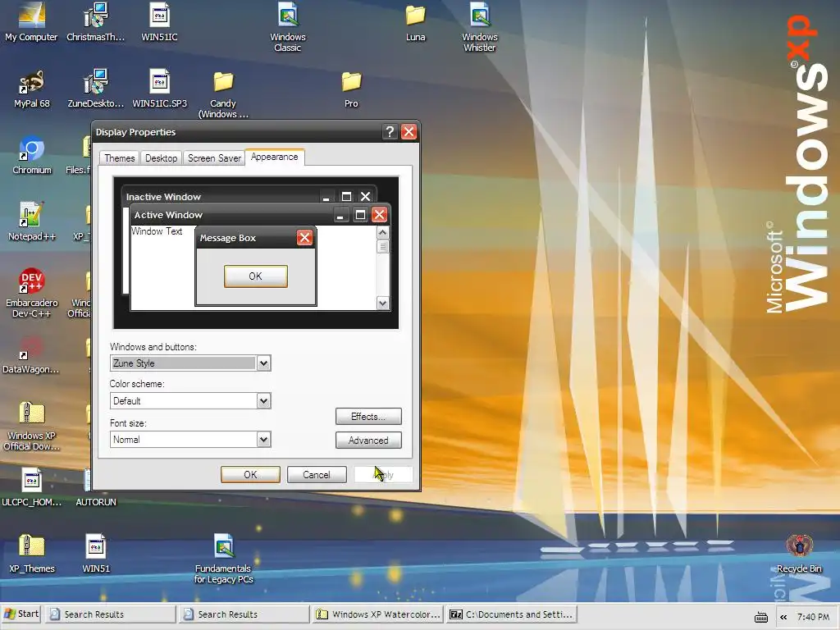Launch Chromium shortcut icon
840x630 pixels.
pos(32,155)
